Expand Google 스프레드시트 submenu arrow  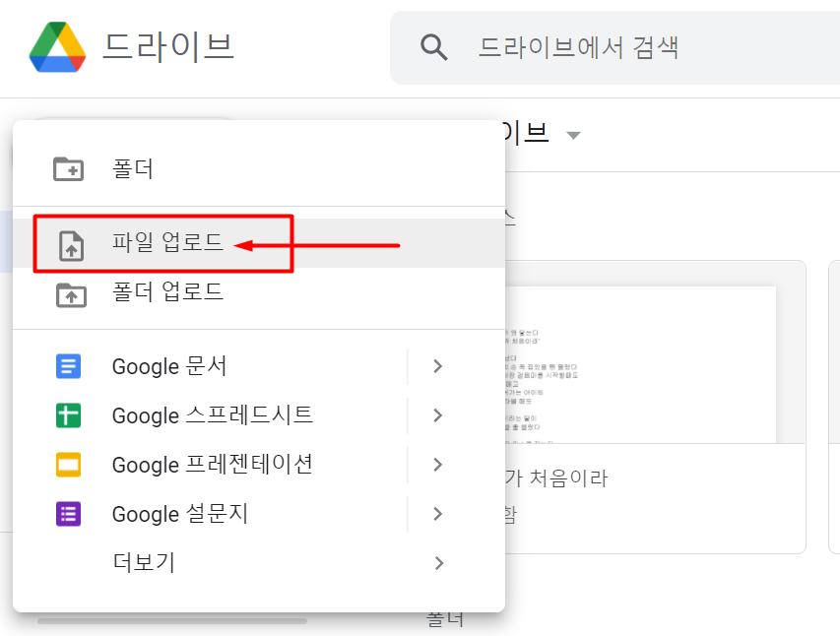coord(437,415)
